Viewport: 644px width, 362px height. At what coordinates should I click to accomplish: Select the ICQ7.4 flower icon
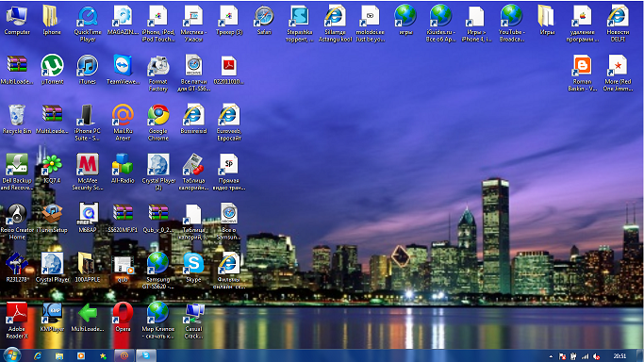coord(52,169)
